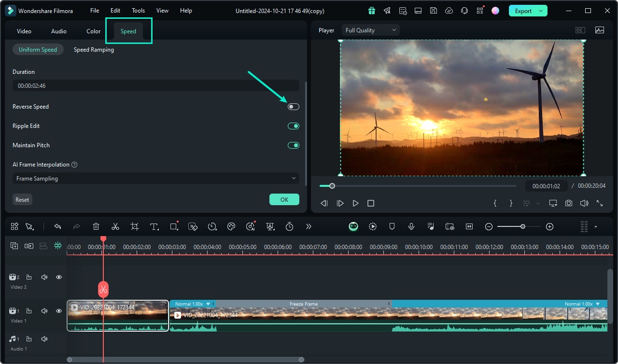The height and width of the screenshot is (364, 618).
Task: Click the Duration input field
Action: pyautogui.click(x=156, y=85)
